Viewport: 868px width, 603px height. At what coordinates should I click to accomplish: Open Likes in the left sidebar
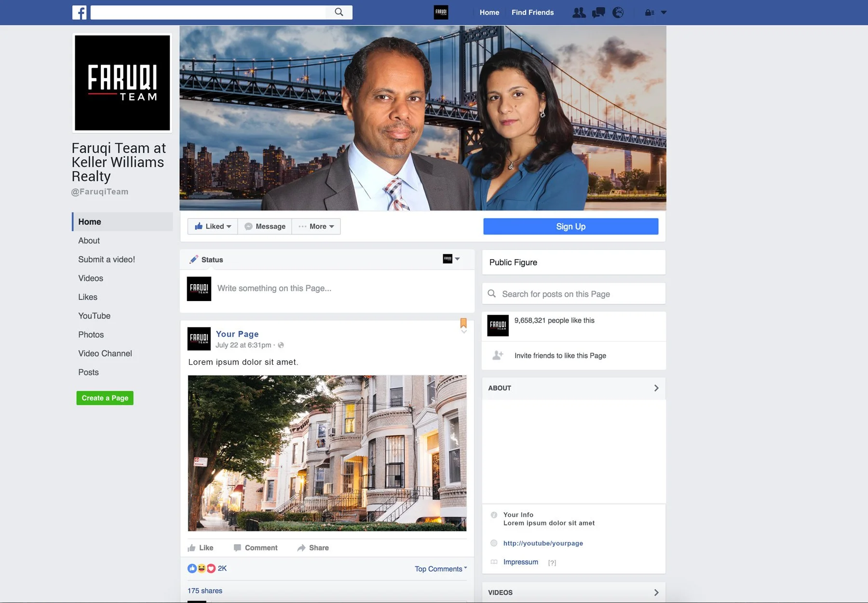coord(88,297)
